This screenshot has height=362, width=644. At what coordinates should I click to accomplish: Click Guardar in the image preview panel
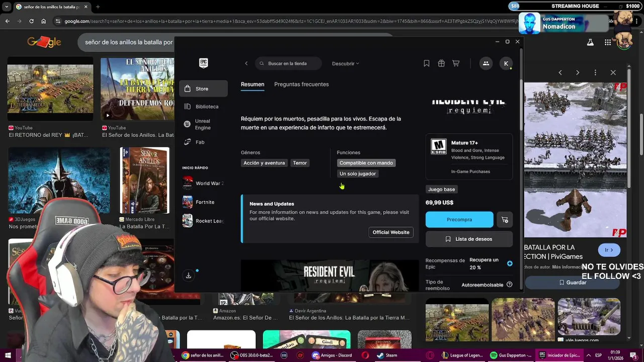click(573, 283)
